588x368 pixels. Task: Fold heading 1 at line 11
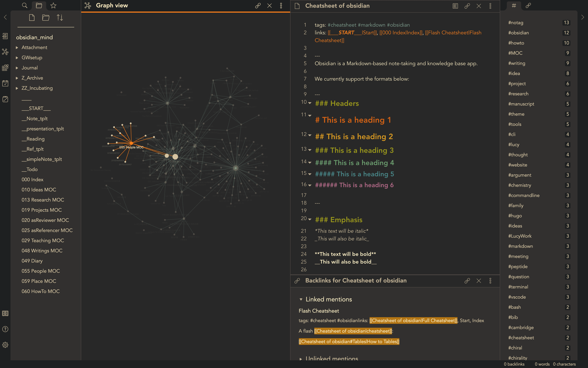pyautogui.click(x=310, y=115)
